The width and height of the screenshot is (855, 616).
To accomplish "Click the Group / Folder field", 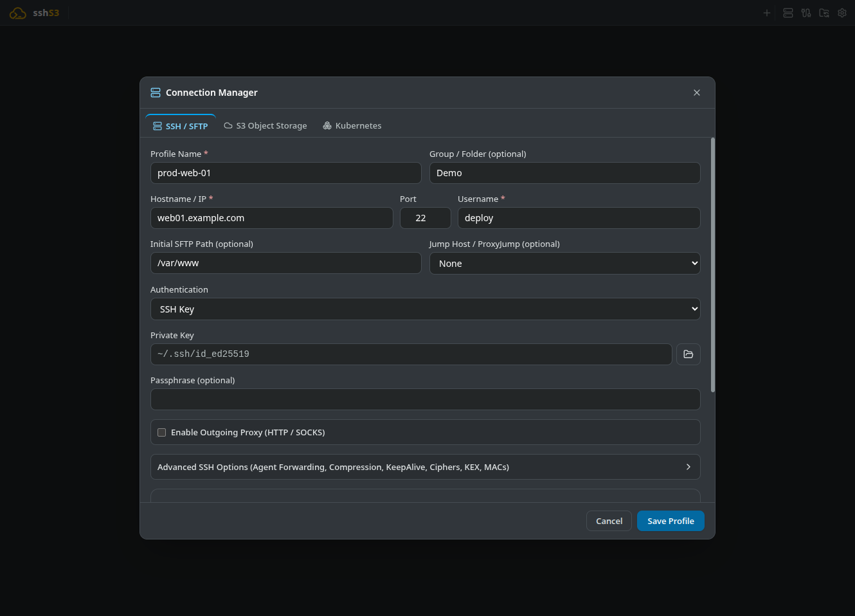I will click(x=565, y=173).
